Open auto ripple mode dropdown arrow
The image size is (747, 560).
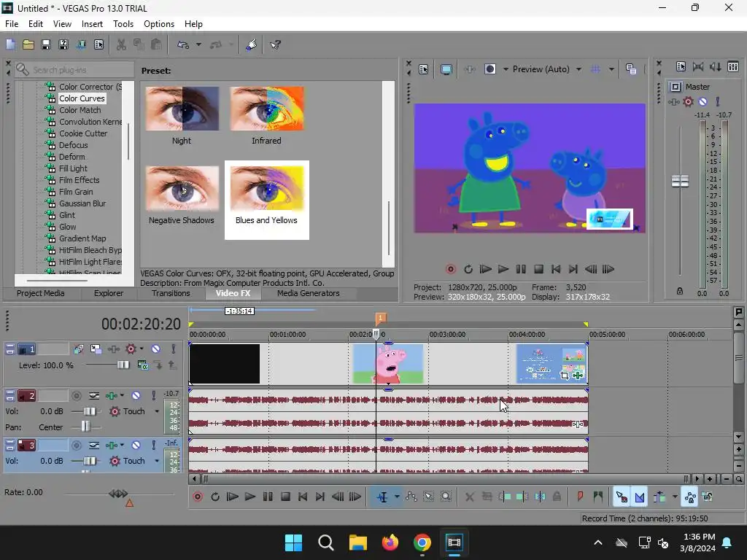675,497
